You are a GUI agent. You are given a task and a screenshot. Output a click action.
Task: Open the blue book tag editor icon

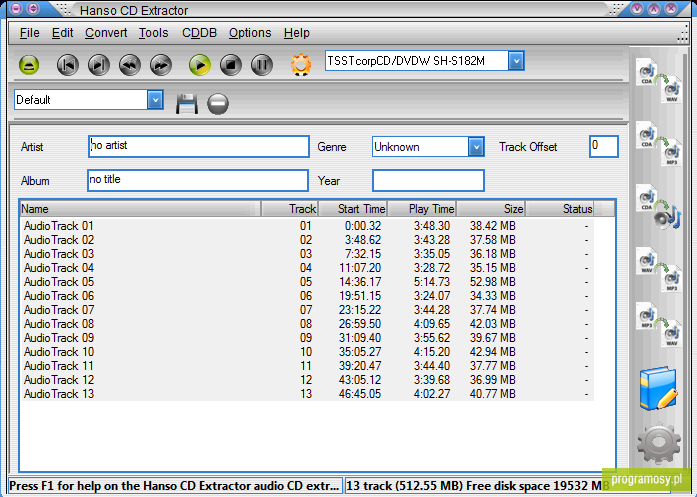tap(659, 388)
